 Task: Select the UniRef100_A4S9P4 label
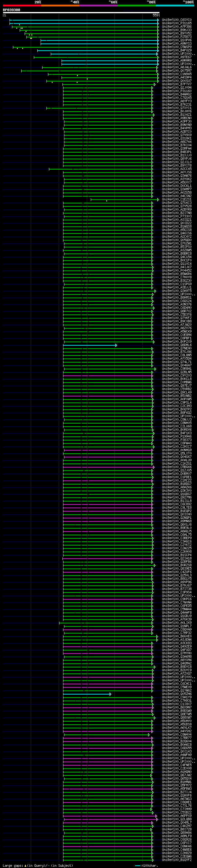coord(177,78)
